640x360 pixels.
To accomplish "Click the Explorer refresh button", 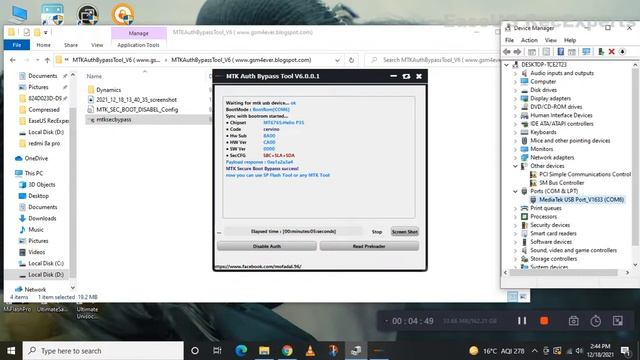I will [351, 60].
